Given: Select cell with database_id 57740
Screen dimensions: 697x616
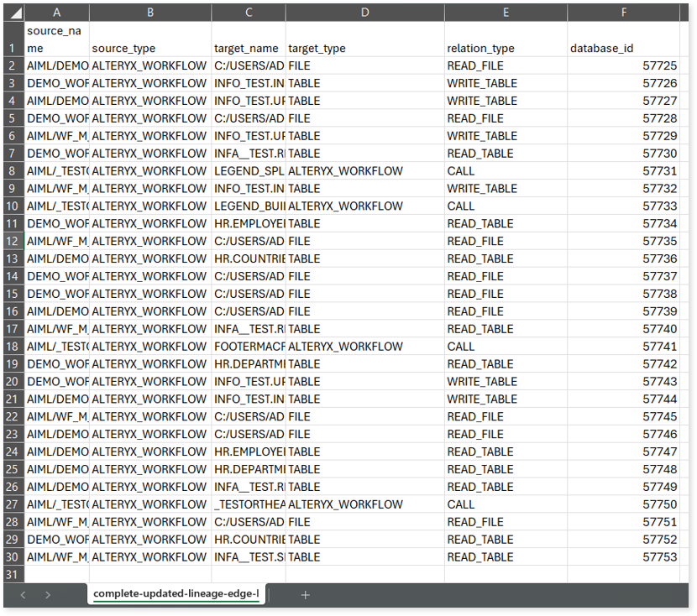Looking at the screenshot, I should click(x=624, y=329).
